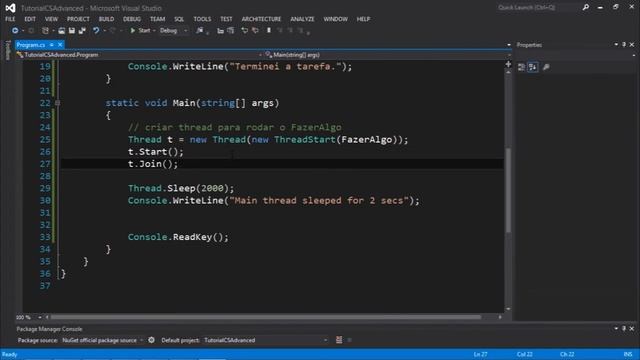Collapse the Main method outline toggle
The width and height of the screenshot is (640, 360).
[58, 103]
